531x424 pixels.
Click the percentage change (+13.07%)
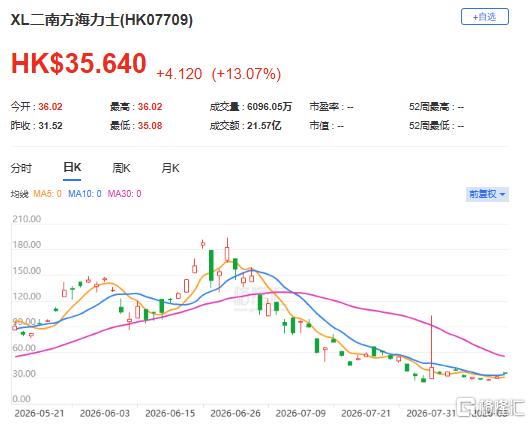(246, 73)
